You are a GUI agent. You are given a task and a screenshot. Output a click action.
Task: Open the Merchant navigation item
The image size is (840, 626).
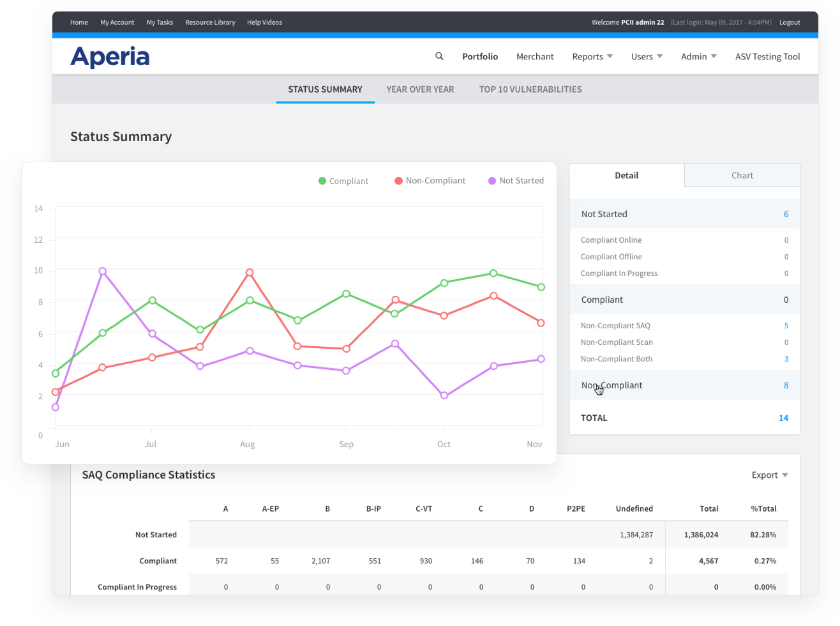pos(535,56)
